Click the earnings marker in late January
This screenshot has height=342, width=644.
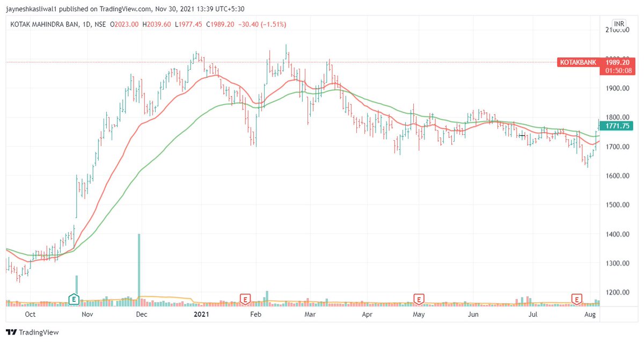(x=245, y=299)
